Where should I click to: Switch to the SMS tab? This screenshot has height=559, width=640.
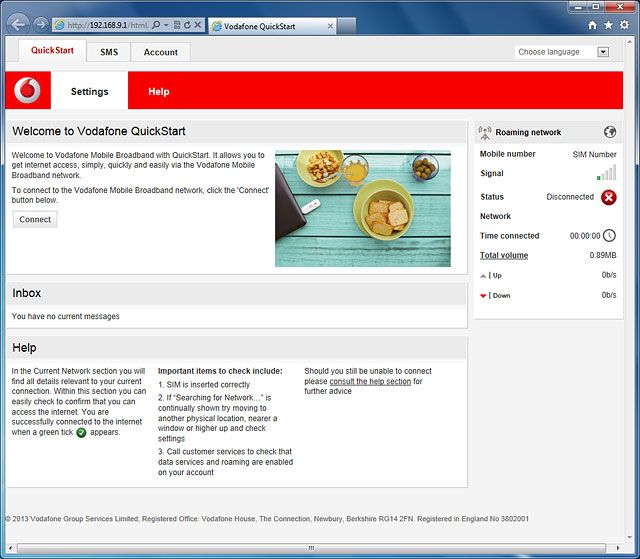point(108,52)
